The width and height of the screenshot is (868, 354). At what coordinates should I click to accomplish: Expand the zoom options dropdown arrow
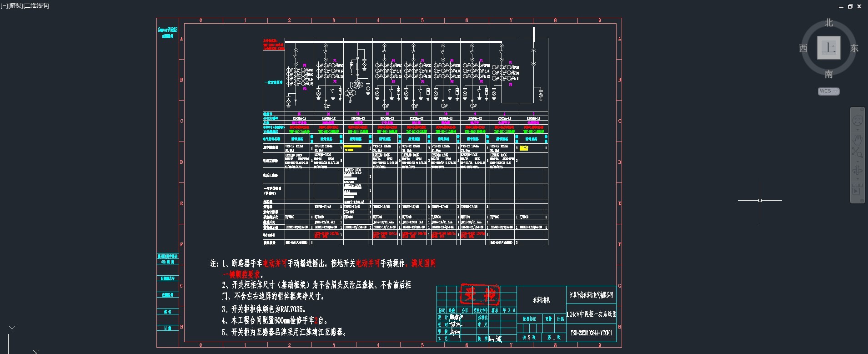pos(857,161)
